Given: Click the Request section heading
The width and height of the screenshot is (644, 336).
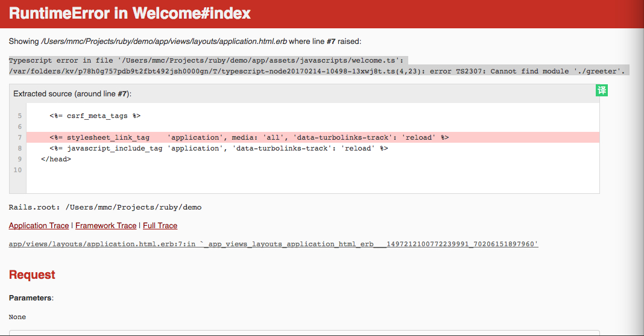Looking at the screenshot, I should (32, 275).
